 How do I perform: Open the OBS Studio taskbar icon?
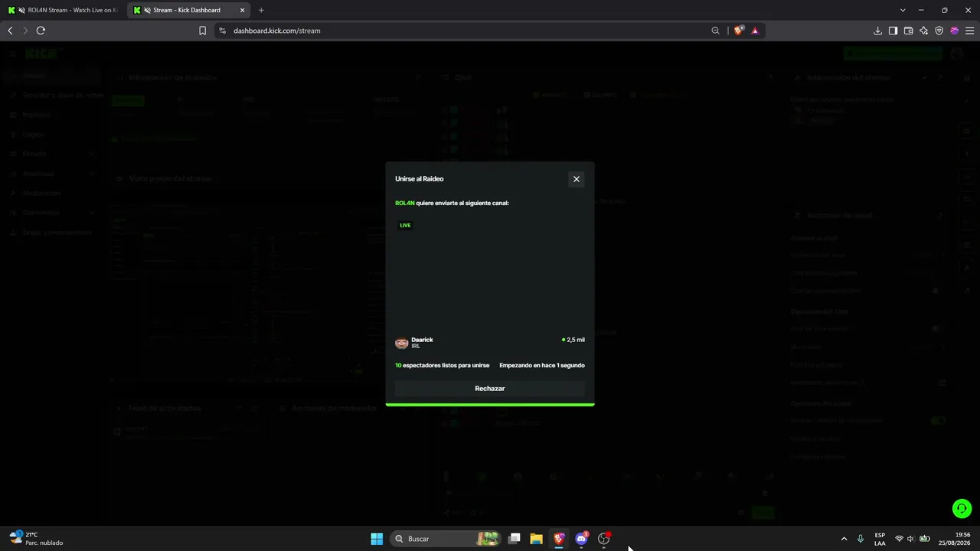coord(604,539)
